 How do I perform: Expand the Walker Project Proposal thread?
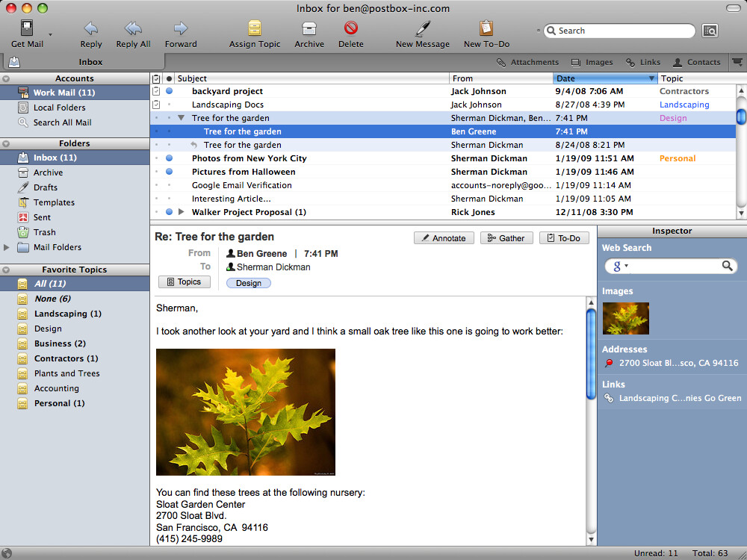(x=180, y=211)
